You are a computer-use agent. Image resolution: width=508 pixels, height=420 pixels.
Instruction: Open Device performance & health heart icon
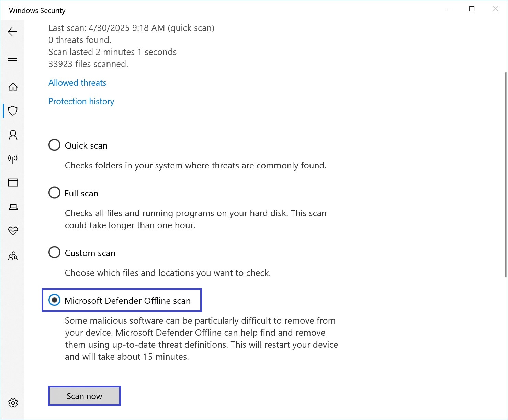point(13,231)
